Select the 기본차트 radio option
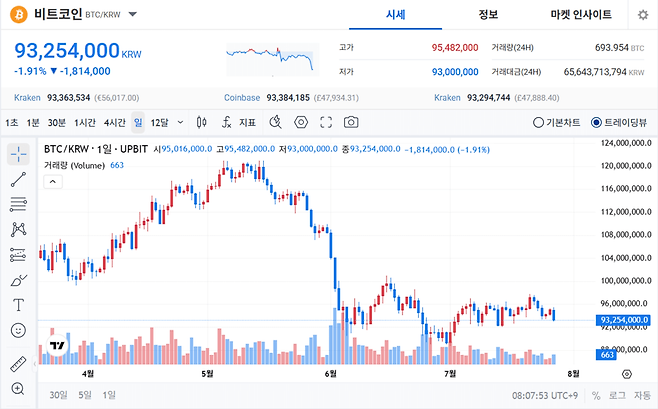Image resolution: width=658 pixels, height=409 pixels. coord(556,122)
